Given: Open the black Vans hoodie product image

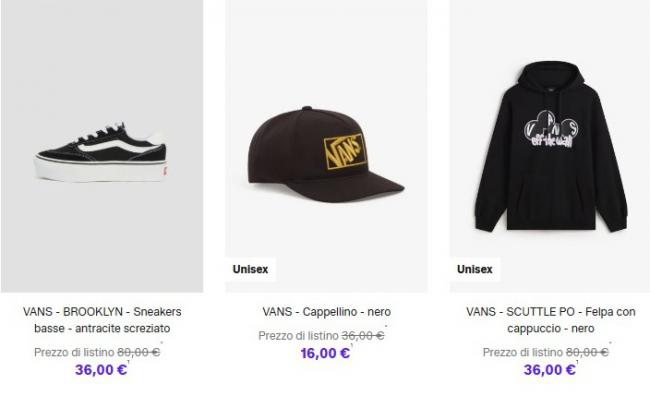Looking at the screenshot, I should tap(550, 146).
